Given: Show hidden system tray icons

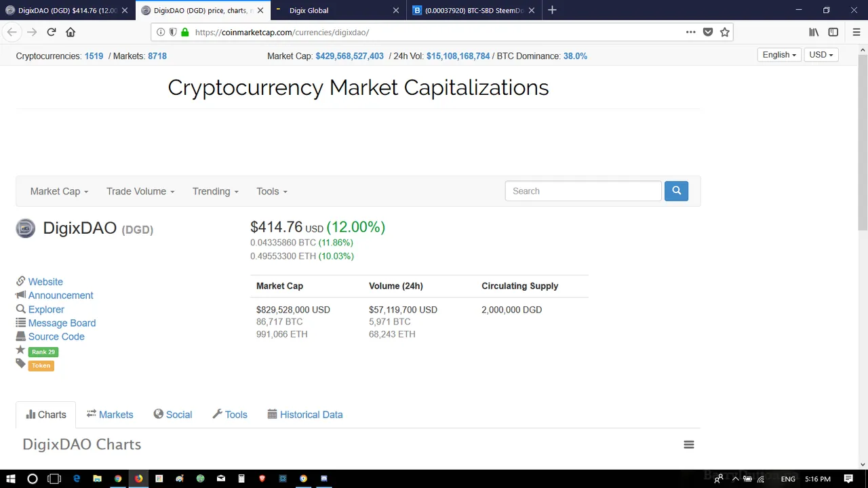Looking at the screenshot, I should coord(735,479).
